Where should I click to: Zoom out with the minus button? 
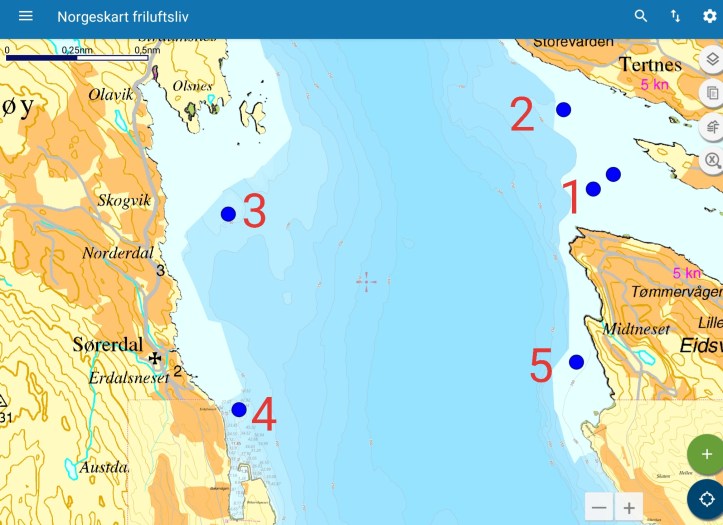599,507
